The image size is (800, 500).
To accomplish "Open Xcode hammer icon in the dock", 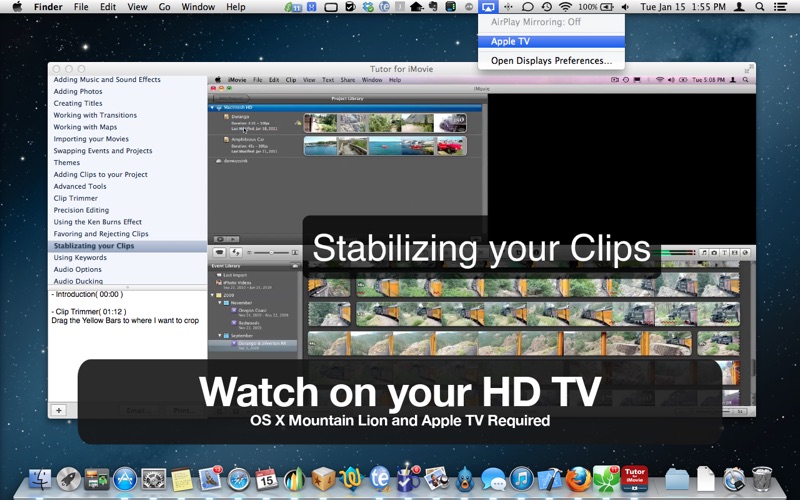I will point(549,479).
